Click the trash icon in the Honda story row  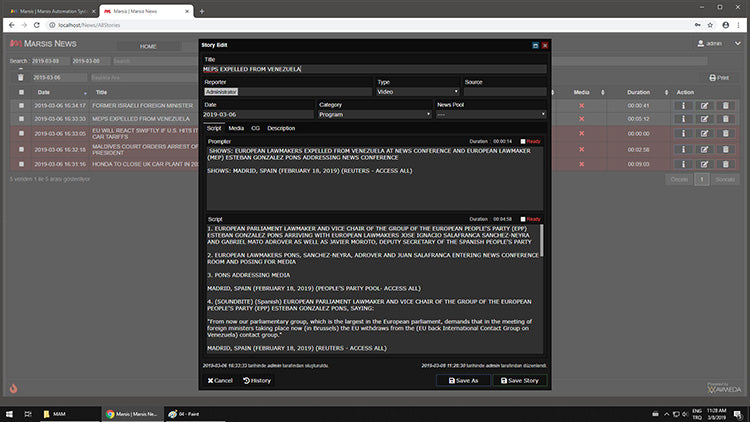(726, 164)
